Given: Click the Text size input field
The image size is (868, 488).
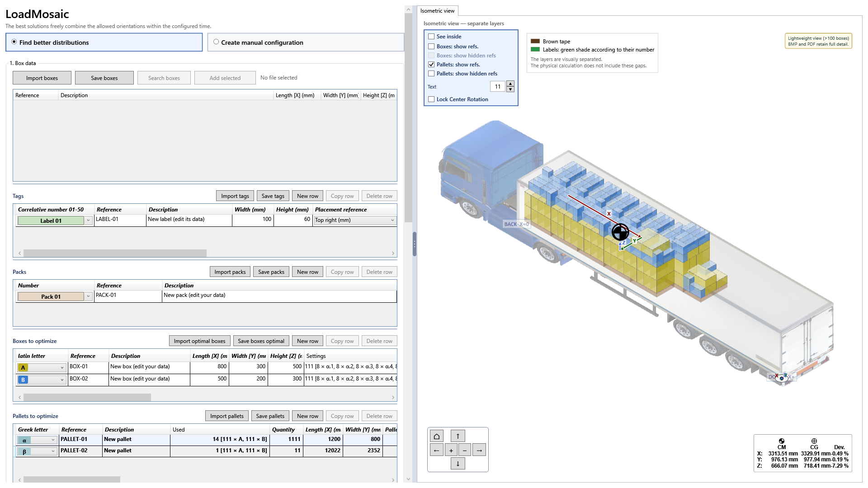Looking at the screenshot, I should (498, 86).
